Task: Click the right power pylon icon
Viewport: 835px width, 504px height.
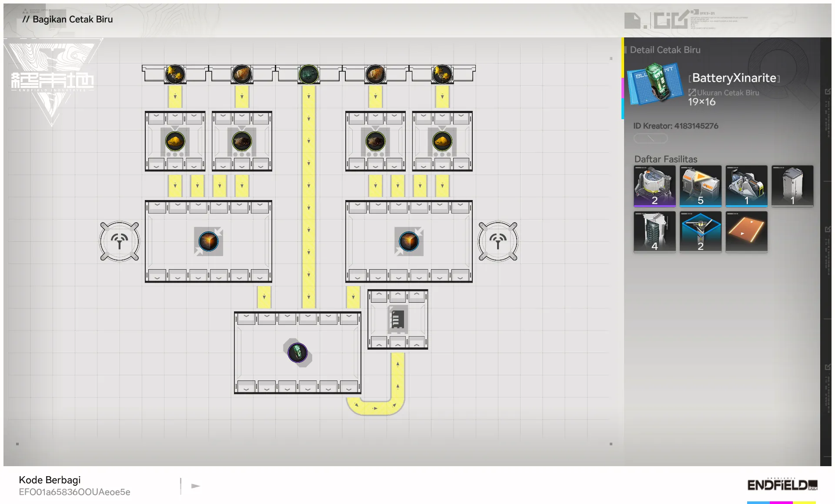Action: click(x=498, y=241)
